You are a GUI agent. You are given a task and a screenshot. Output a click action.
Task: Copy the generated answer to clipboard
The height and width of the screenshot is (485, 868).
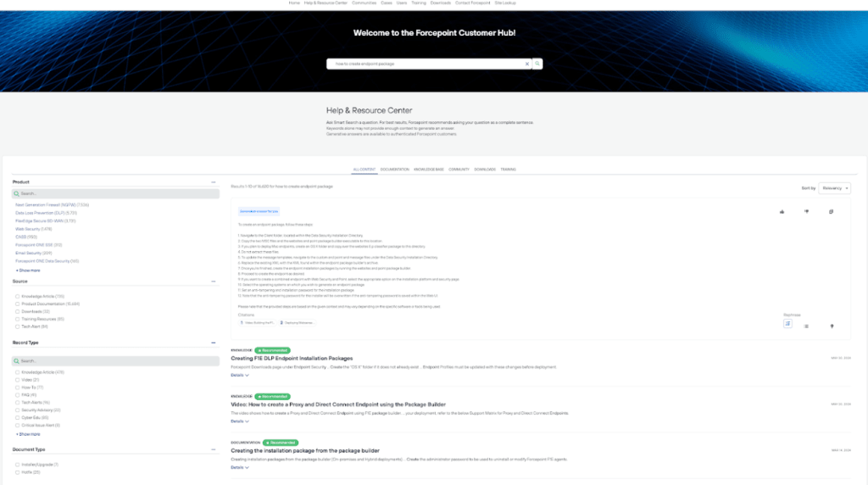tap(831, 211)
